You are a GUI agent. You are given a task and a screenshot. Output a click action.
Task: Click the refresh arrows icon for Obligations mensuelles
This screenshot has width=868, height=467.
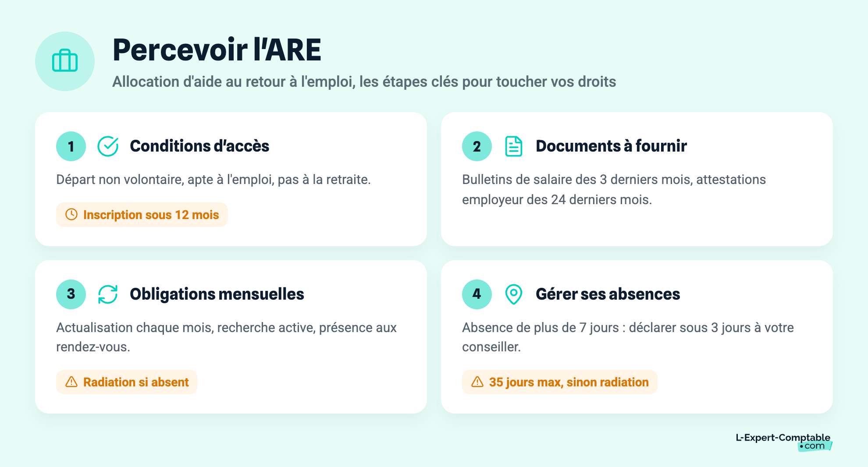[x=108, y=294]
